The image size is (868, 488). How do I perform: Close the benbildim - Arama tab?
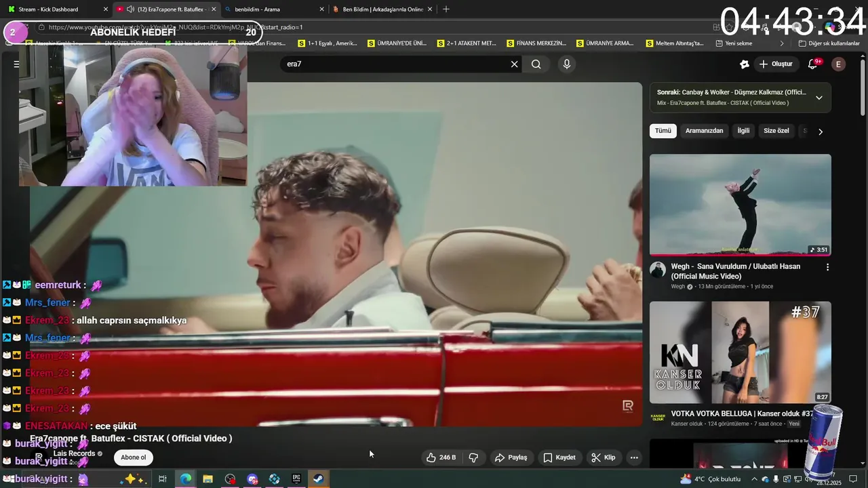click(321, 9)
